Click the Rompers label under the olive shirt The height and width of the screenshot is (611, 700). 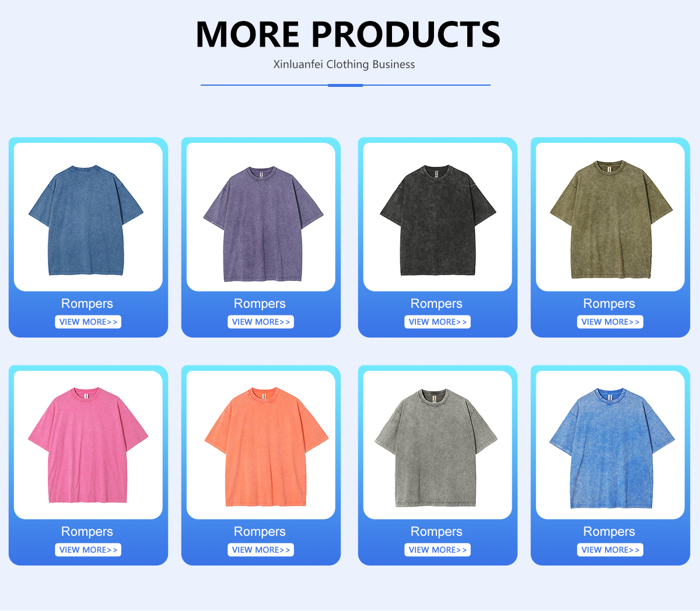(x=609, y=304)
